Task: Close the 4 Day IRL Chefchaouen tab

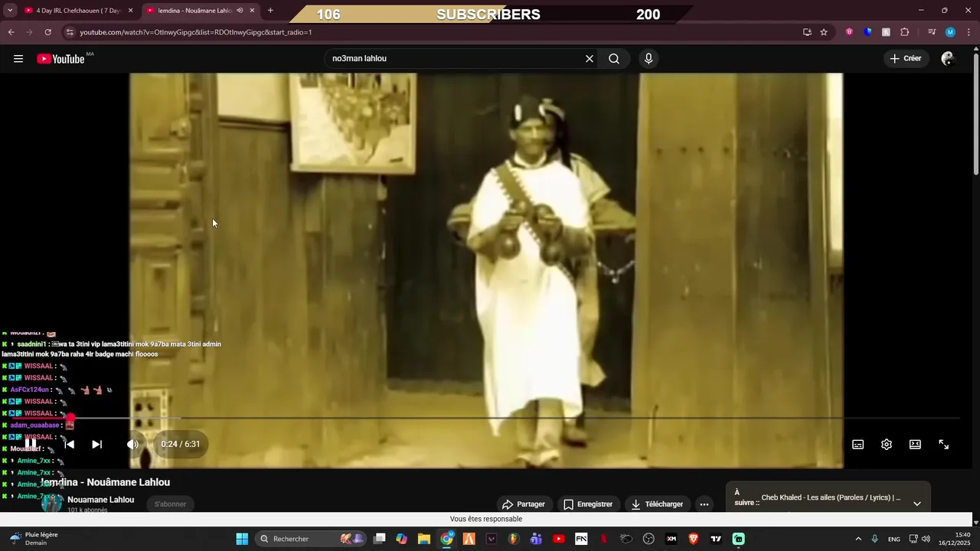Action: (x=130, y=11)
